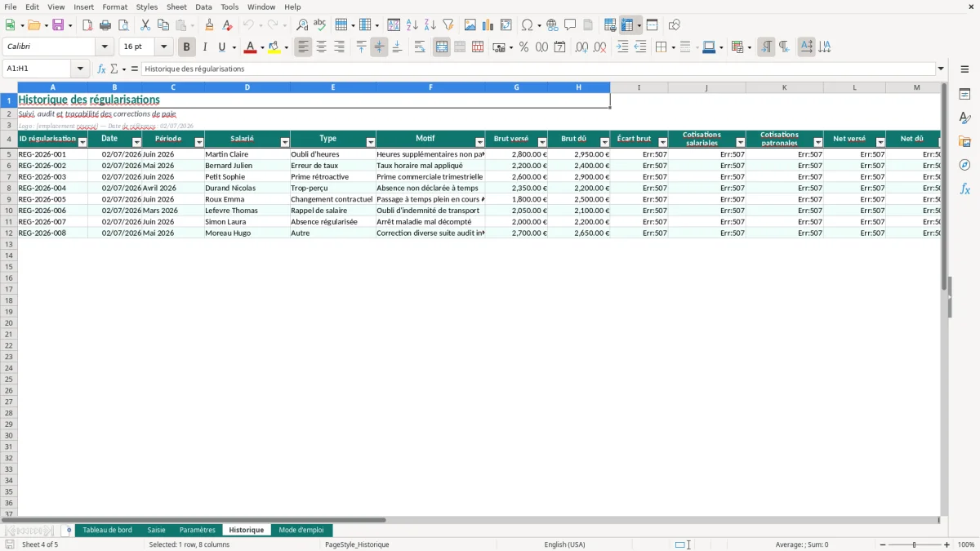Viewport: 980px width, 551px height.
Task: Click the Clone Formatting paintbrush icon
Action: coord(209,25)
